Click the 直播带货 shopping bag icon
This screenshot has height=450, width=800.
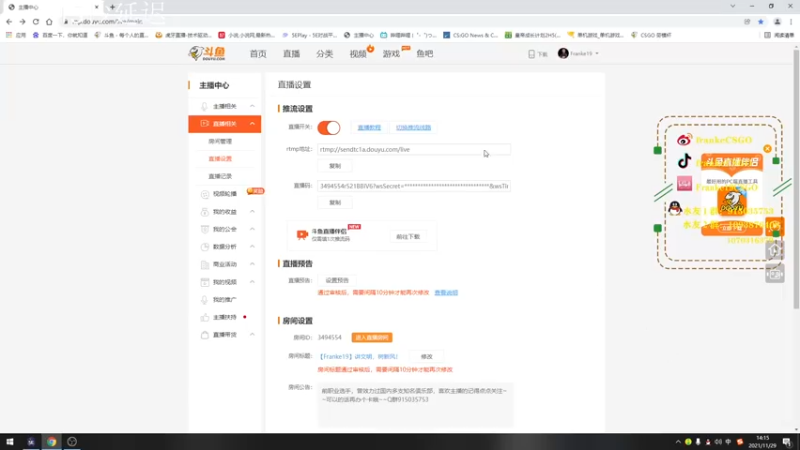(x=205, y=335)
